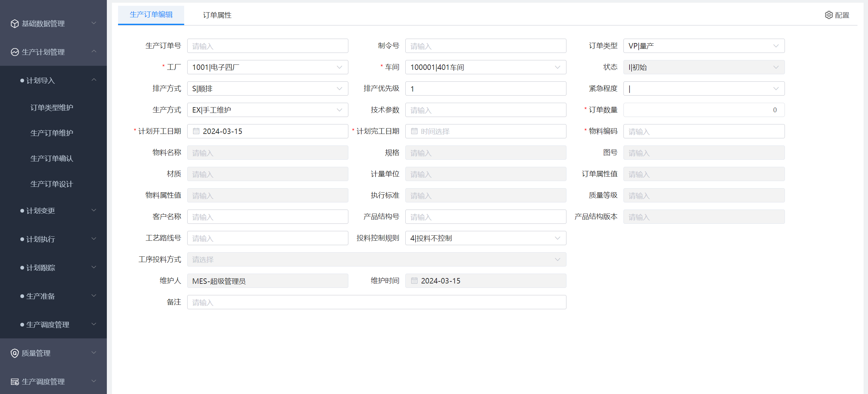The height and width of the screenshot is (394, 868).
Task: Click the 计划开工日期 date field
Action: click(x=268, y=131)
